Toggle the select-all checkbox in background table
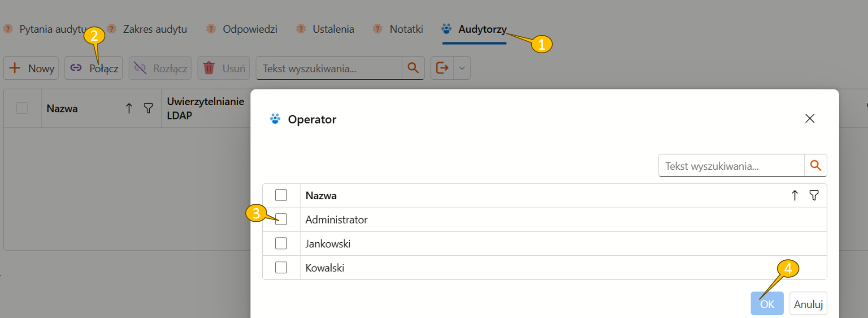Image resolution: width=868 pixels, height=318 pixels. pos(22,108)
